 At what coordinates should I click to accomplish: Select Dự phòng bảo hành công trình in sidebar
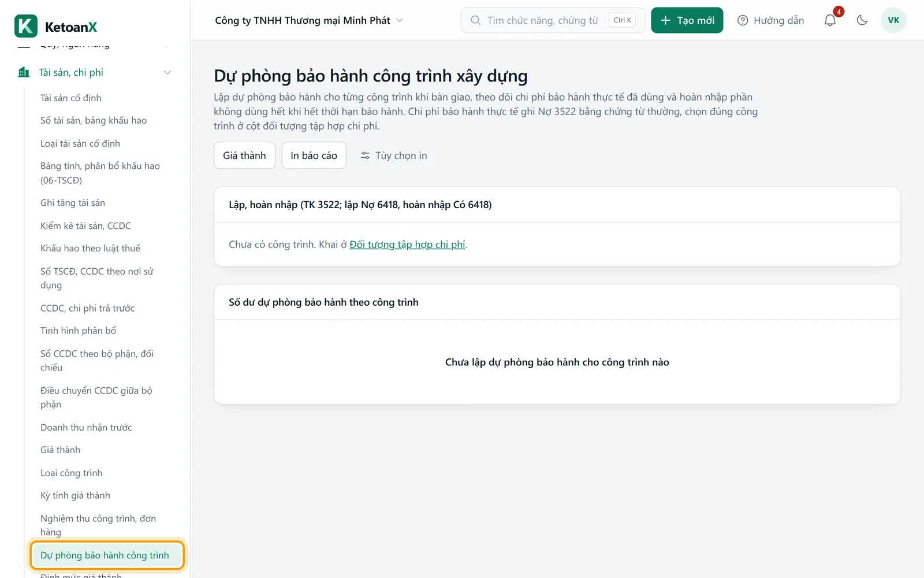tap(107, 555)
